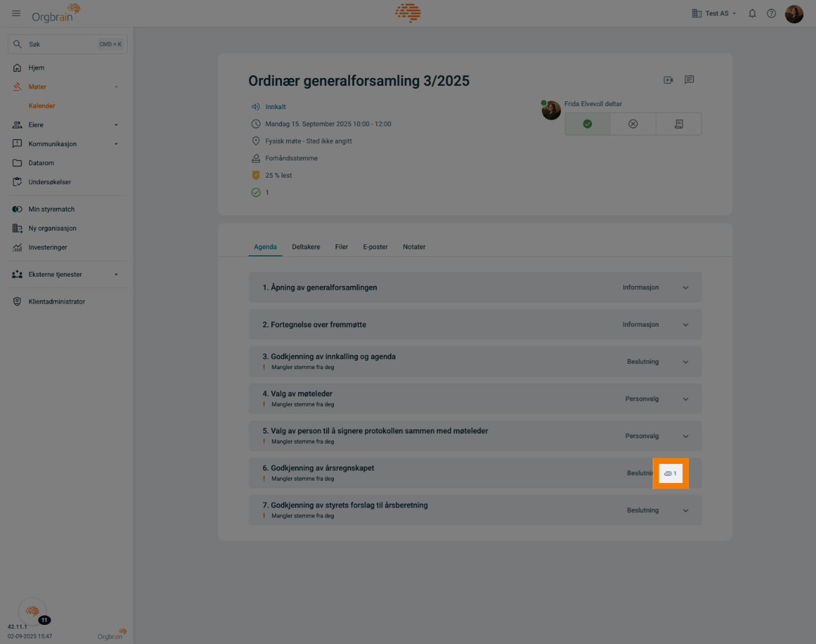Open the help question mark icon
Image resolution: width=816 pixels, height=644 pixels.
[771, 13]
